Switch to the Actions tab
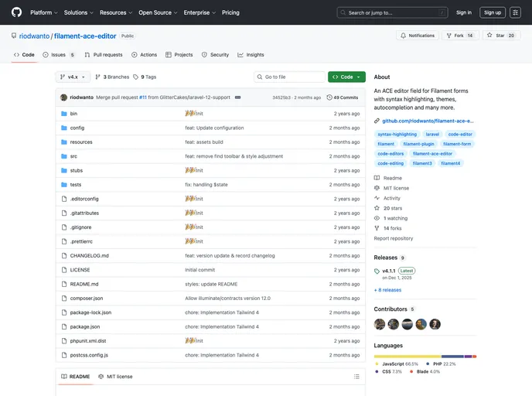The width and height of the screenshot is (532, 396). (144, 55)
